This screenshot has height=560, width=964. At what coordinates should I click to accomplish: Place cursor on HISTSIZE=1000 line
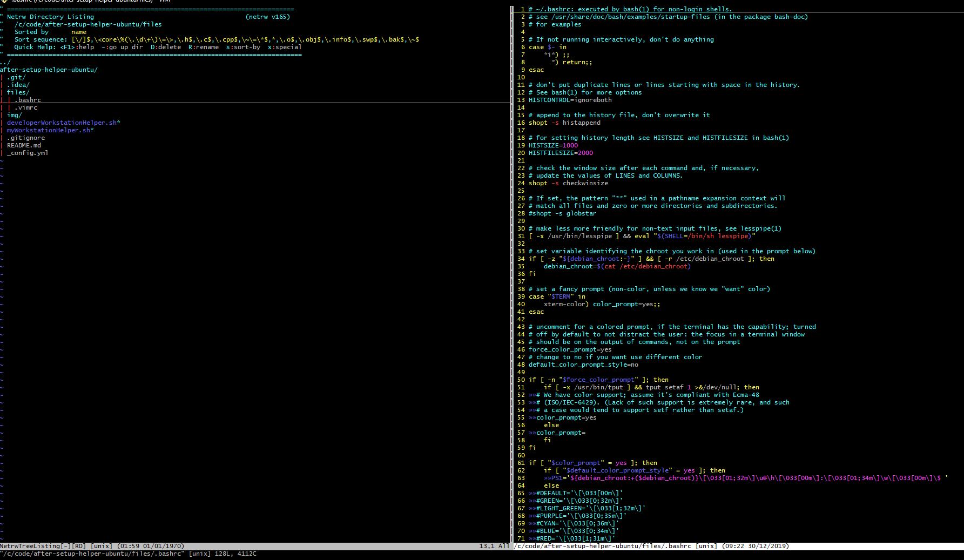[x=553, y=145]
